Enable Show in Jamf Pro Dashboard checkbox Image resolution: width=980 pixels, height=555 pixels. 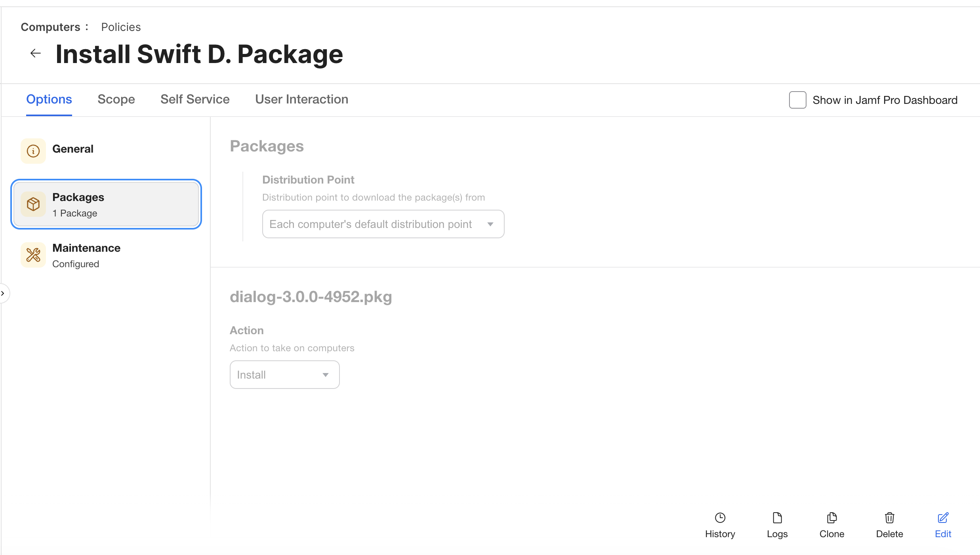coord(797,100)
